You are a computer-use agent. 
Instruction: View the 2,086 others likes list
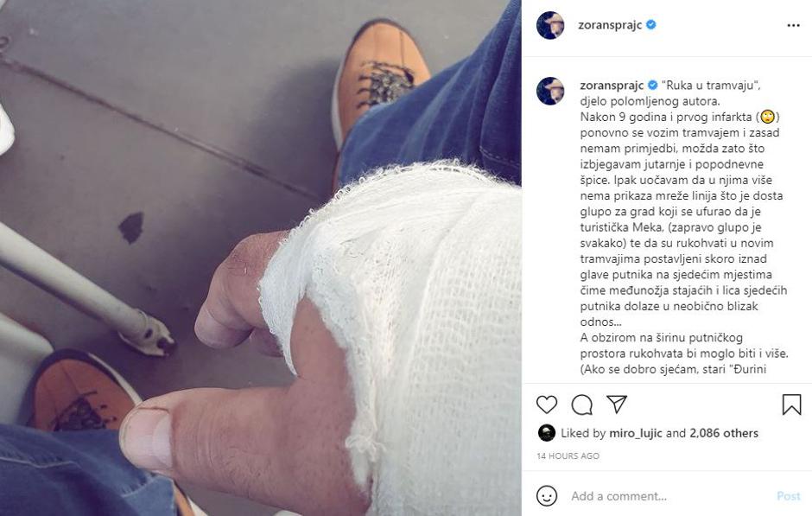[x=723, y=433]
